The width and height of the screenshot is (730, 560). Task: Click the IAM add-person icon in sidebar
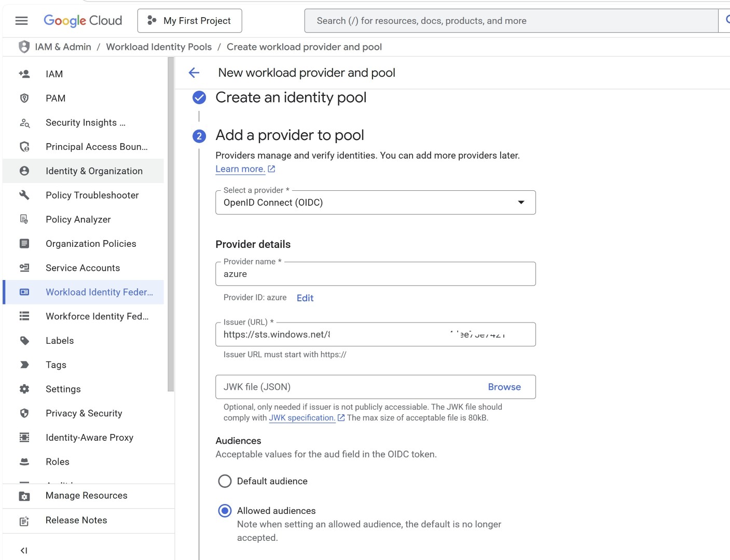click(24, 74)
